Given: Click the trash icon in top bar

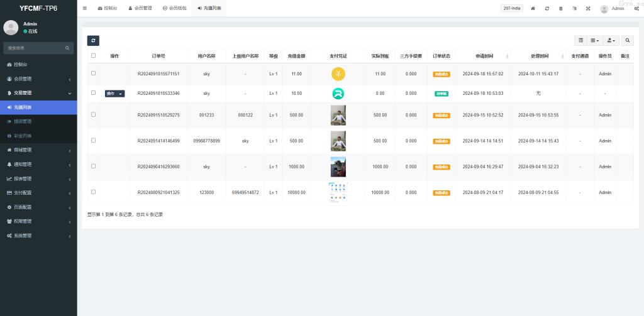Looking at the screenshot, I should (x=560, y=8).
